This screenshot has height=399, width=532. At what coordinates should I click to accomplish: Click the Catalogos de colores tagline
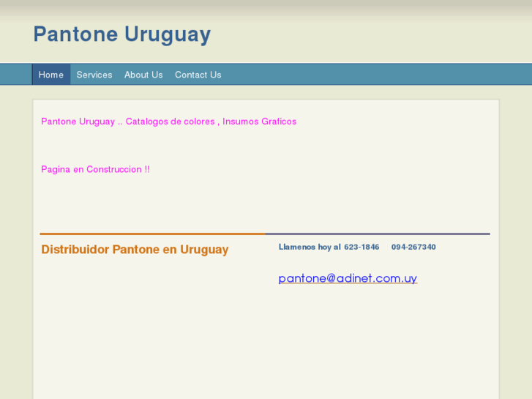click(x=171, y=122)
